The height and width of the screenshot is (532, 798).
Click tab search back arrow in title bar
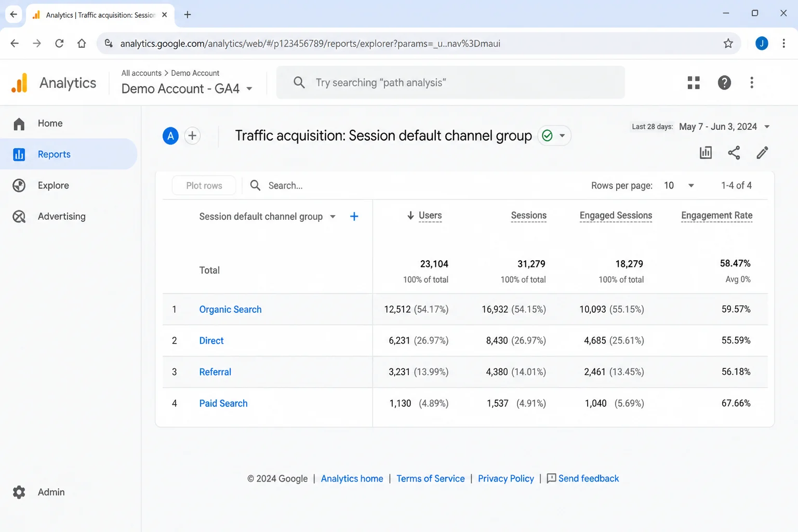tap(14, 15)
